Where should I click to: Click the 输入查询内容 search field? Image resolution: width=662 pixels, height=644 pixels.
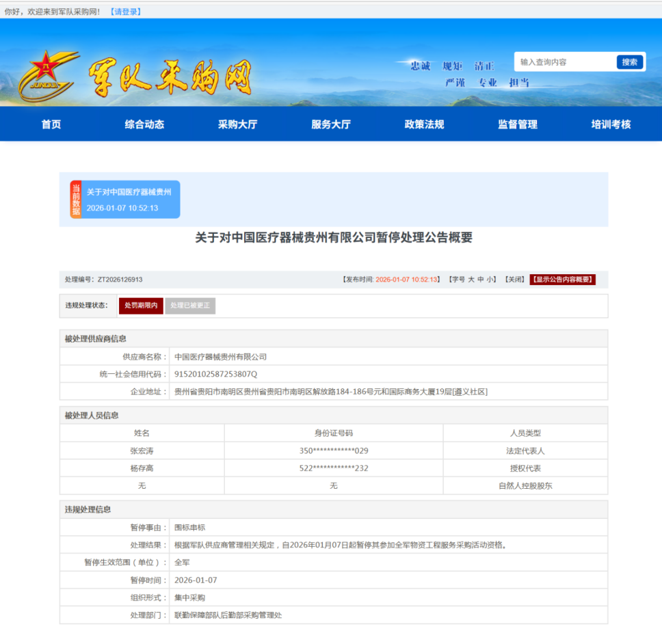point(566,62)
